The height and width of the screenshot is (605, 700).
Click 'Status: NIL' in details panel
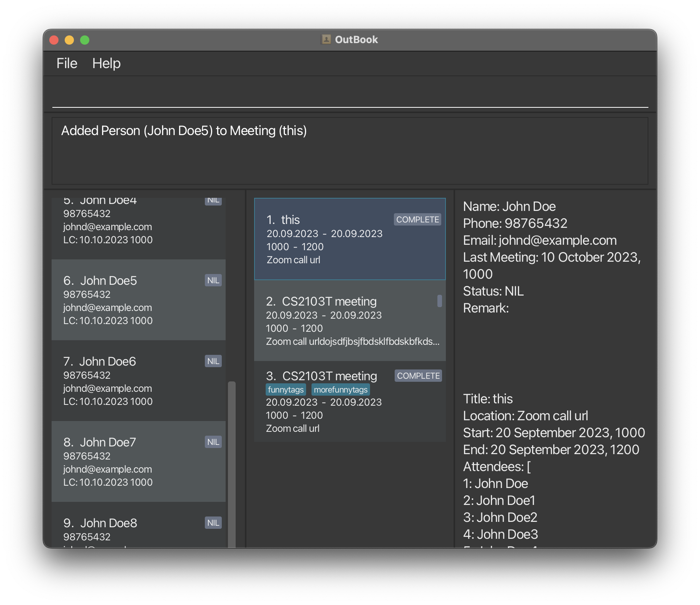(493, 291)
